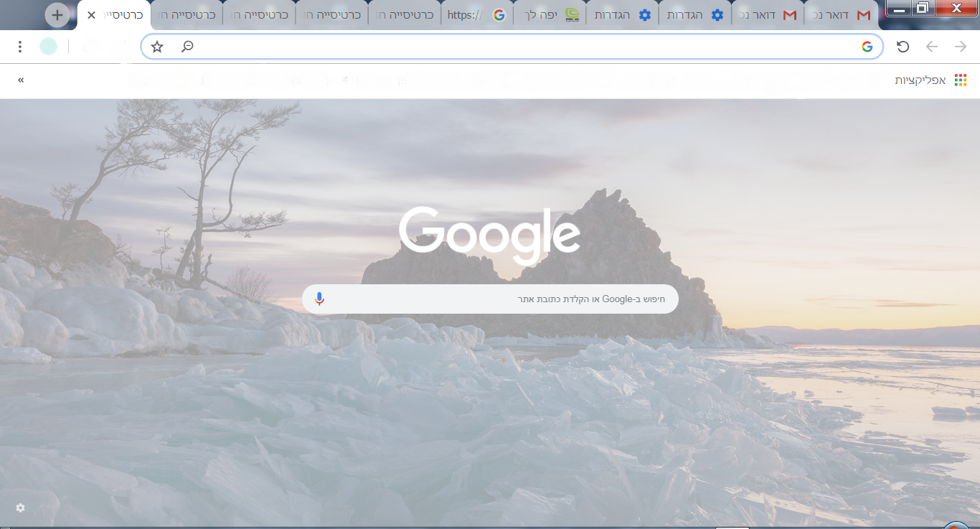This screenshot has width=980, height=529.
Task: Restore down the Chrome window
Action: (923, 8)
